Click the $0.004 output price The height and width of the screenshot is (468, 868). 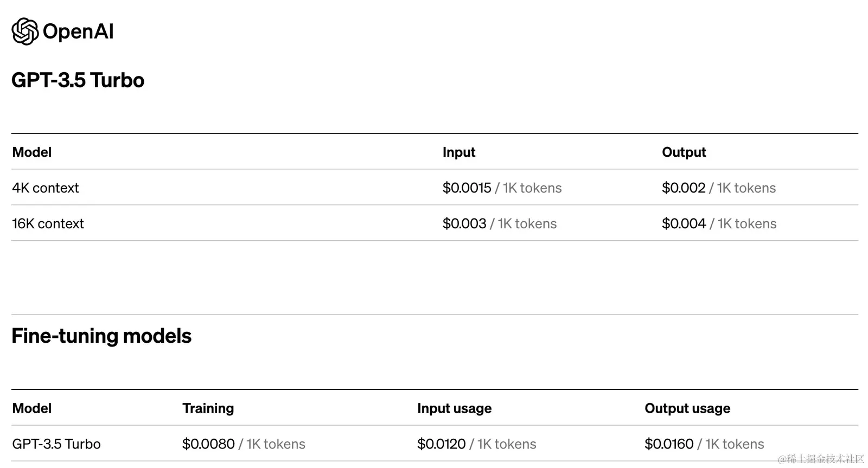point(684,224)
